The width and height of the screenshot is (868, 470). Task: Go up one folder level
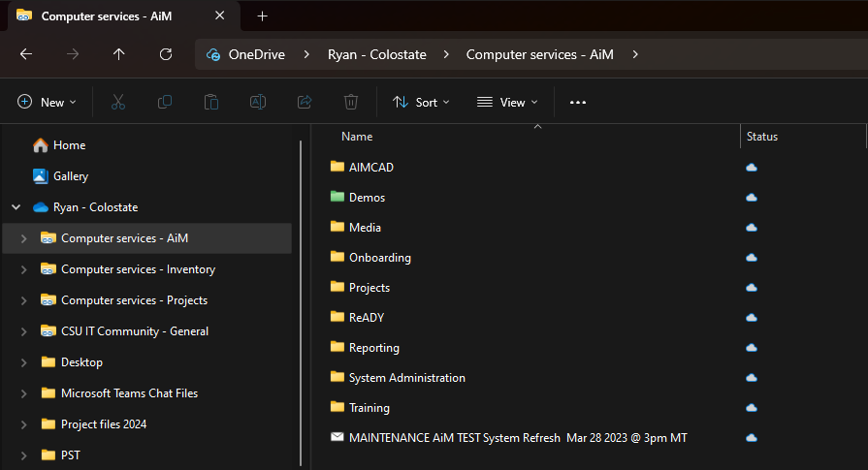tap(119, 54)
